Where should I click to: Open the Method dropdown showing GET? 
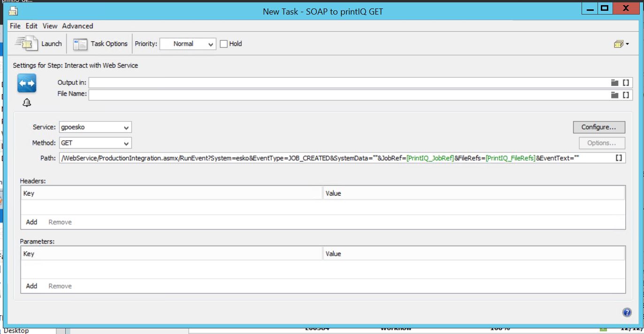coord(95,143)
